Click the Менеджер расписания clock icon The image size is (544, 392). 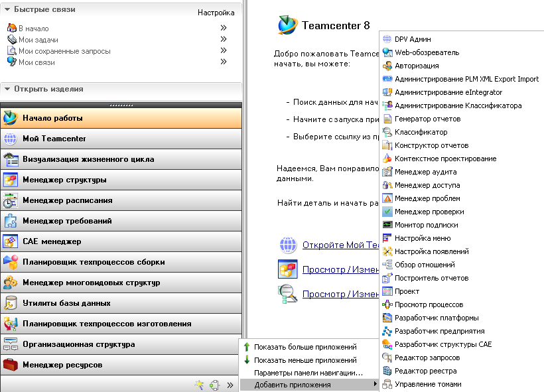(x=11, y=200)
